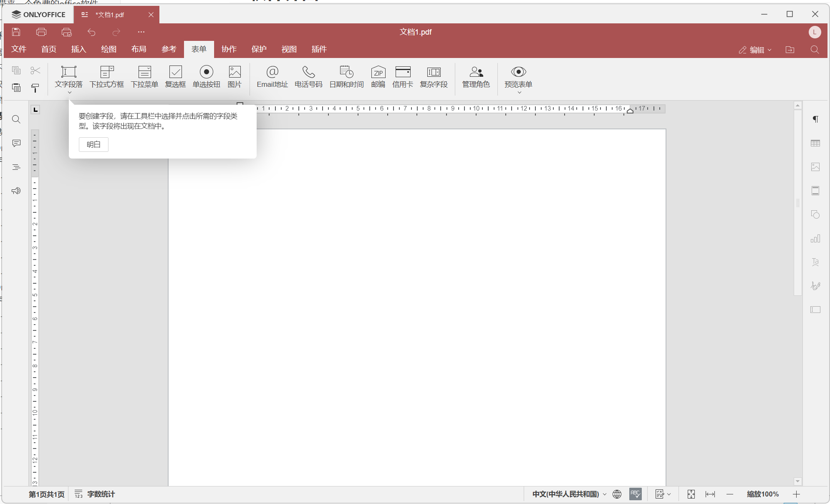Insert a 信用卡 field
The height and width of the screenshot is (504, 830).
[x=402, y=77]
